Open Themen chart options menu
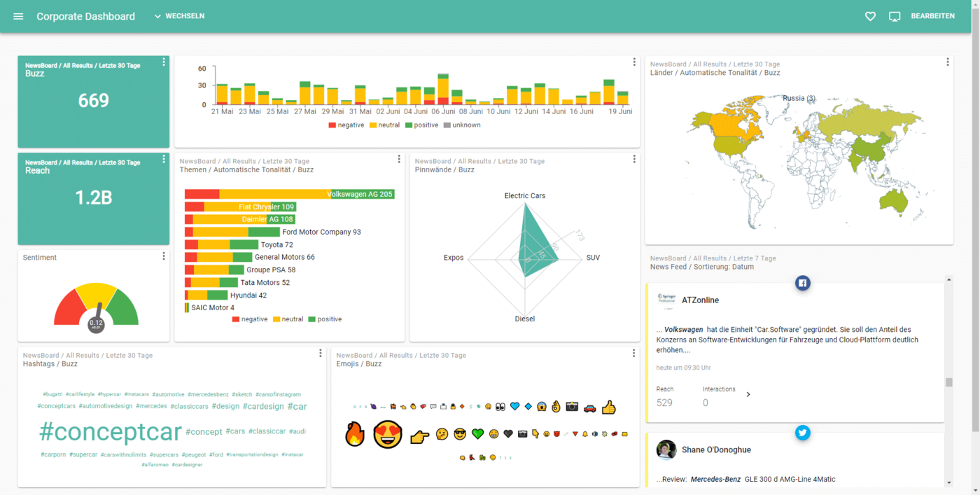 click(399, 159)
